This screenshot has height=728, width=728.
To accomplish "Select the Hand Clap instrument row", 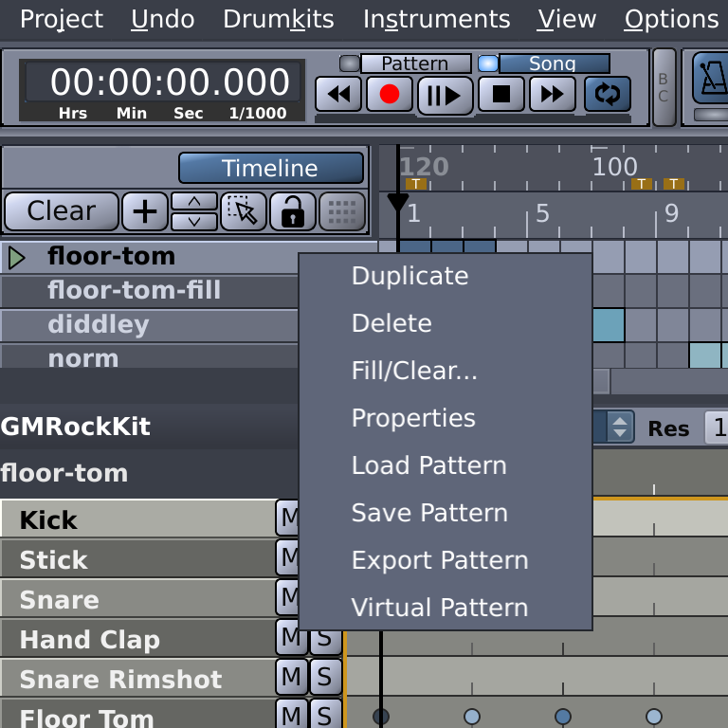I will point(138,639).
